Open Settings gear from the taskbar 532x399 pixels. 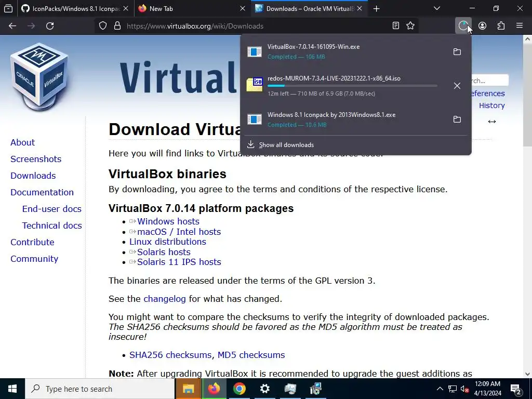pos(264,389)
